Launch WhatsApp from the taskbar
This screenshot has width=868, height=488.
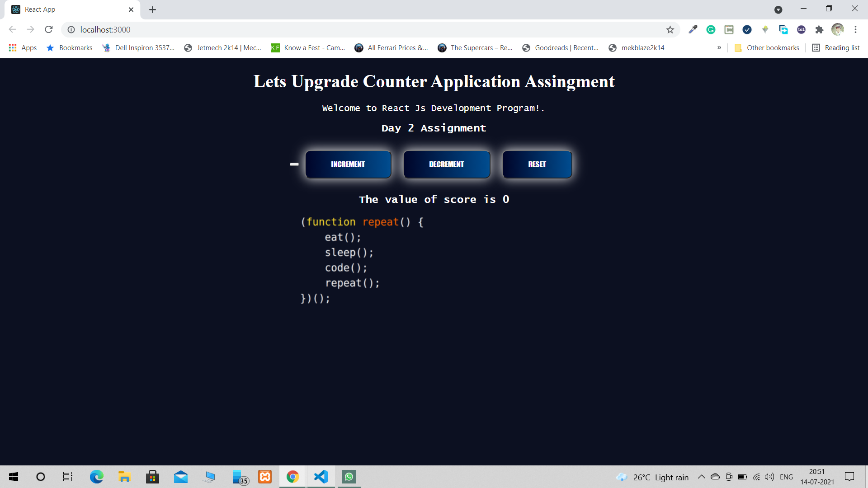coord(349,477)
